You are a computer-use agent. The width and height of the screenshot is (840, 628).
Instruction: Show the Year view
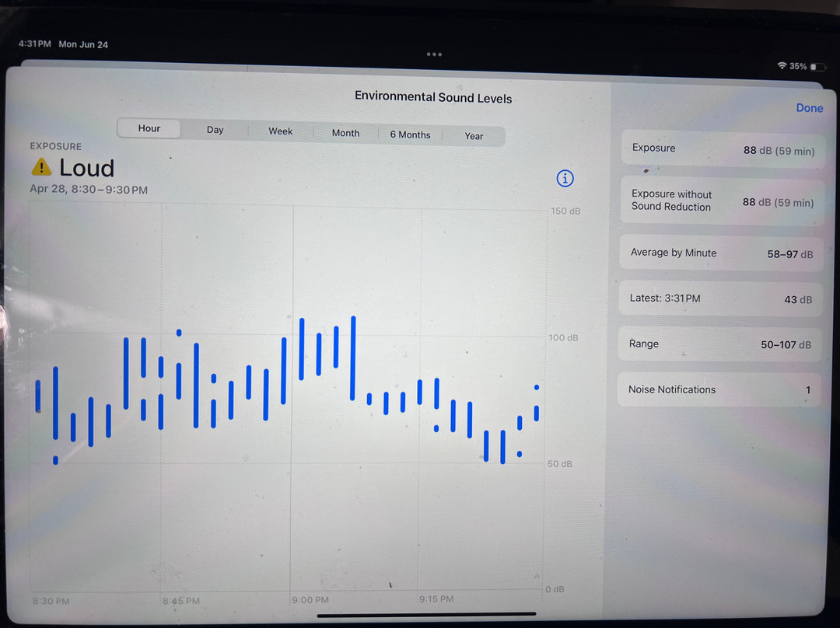(474, 136)
